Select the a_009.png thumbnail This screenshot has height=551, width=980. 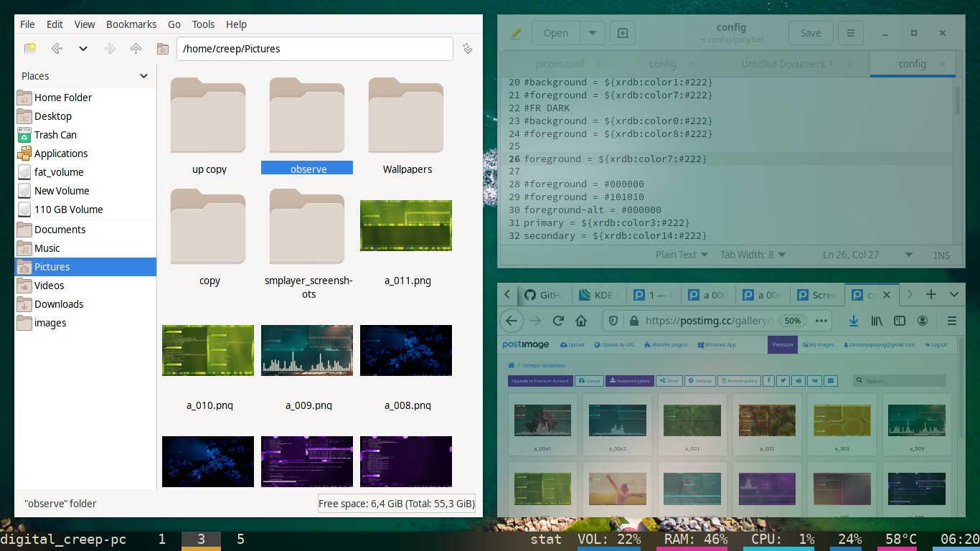coord(307,350)
